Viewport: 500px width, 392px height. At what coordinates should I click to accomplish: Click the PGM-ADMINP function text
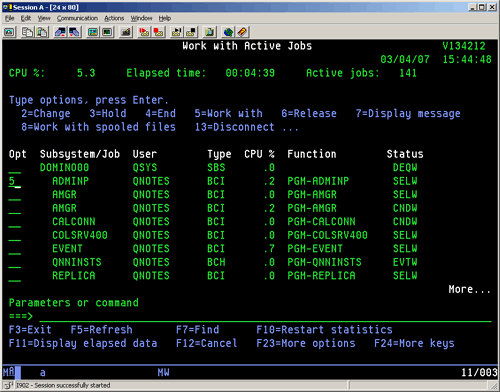(x=318, y=181)
